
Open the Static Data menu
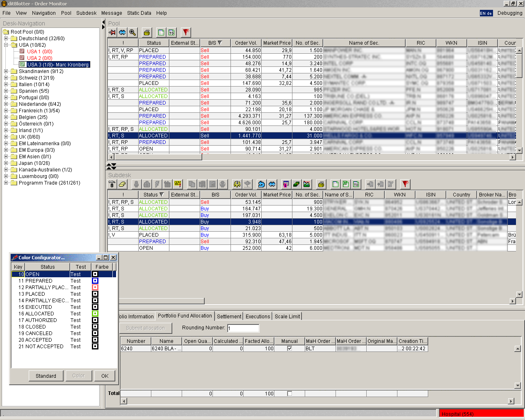(139, 13)
